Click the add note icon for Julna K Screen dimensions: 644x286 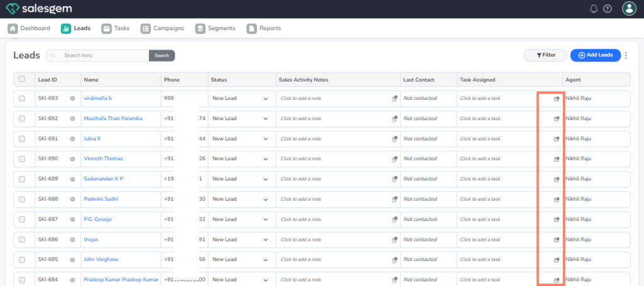pyautogui.click(x=394, y=139)
